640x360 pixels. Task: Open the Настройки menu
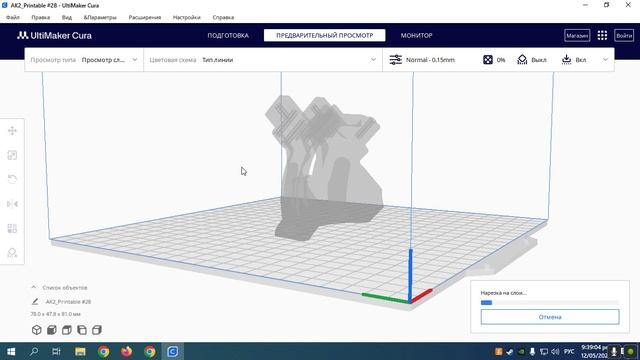point(187,18)
